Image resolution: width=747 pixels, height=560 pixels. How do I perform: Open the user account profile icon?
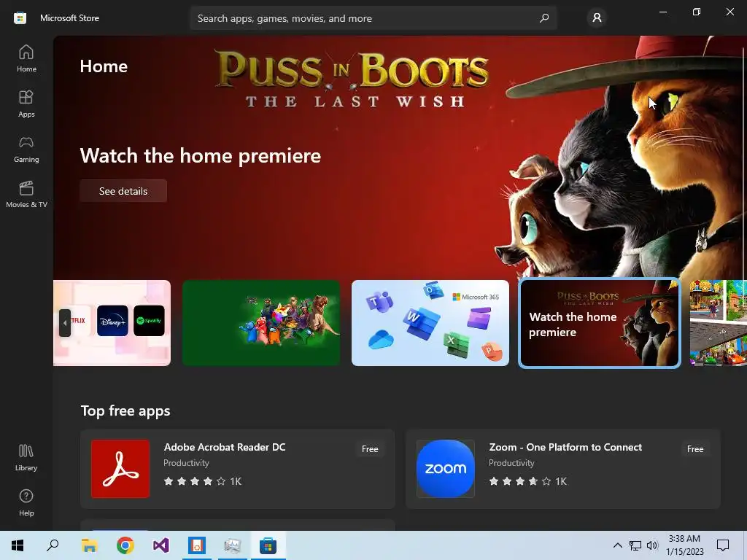(x=597, y=18)
